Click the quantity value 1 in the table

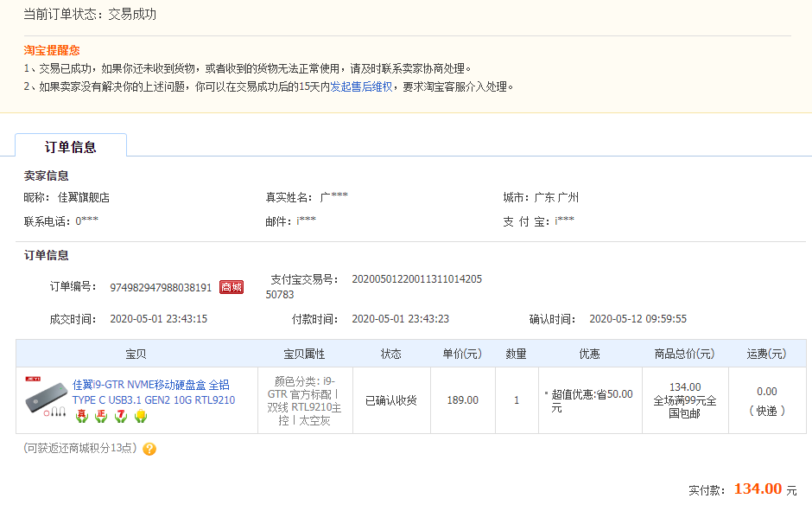(517, 400)
